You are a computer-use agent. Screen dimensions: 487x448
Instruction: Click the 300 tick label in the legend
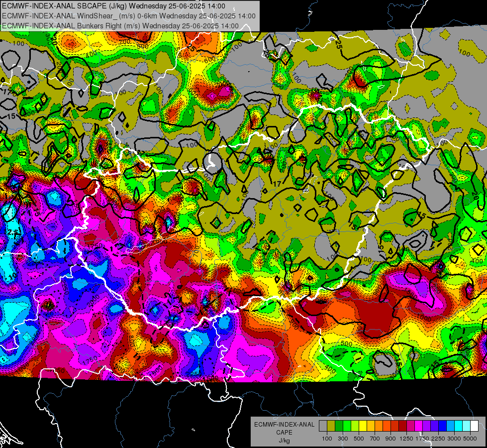point(343,439)
